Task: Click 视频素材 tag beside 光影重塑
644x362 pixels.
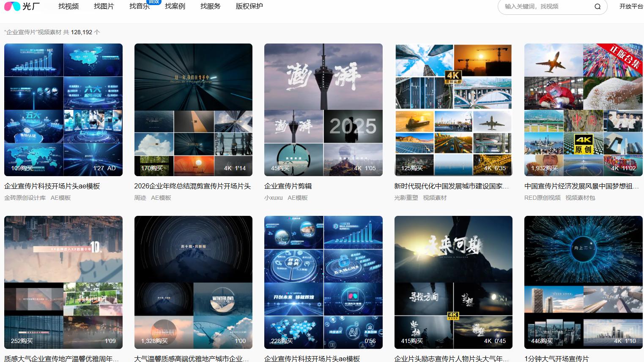Action: click(x=435, y=198)
